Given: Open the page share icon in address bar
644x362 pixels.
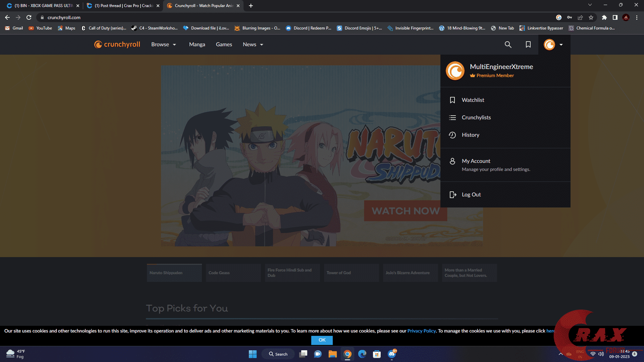Looking at the screenshot, I should pos(580,17).
